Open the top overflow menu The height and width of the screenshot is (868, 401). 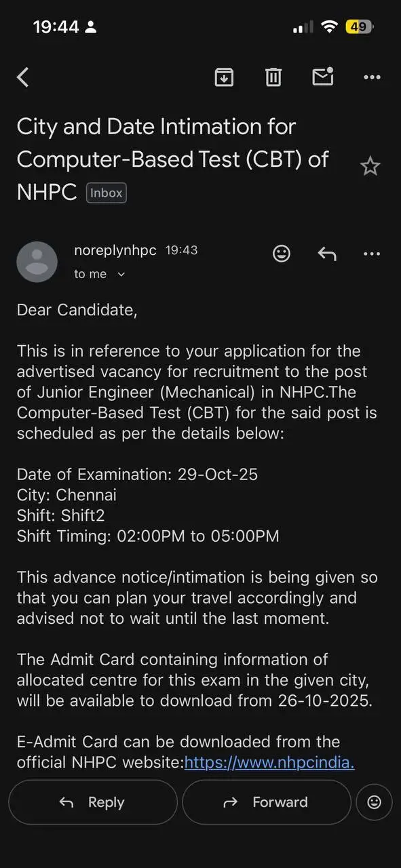[x=372, y=77]
